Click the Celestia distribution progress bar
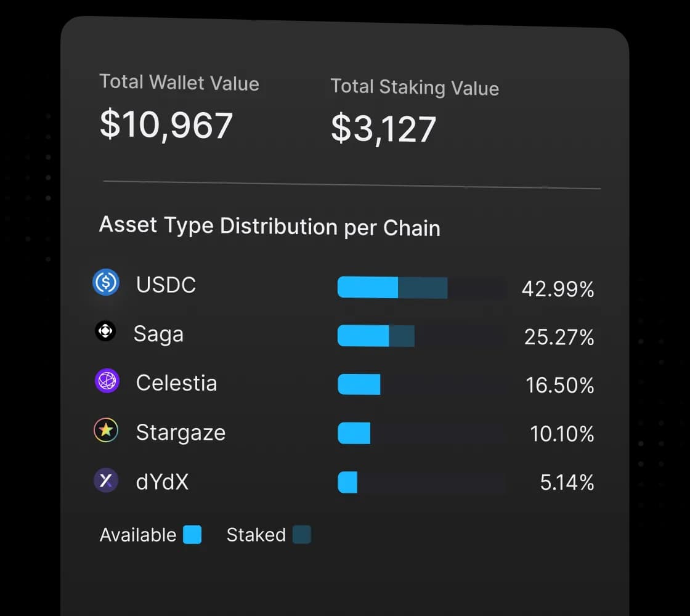The height and width of the screenshot is (616, 690). [x=359, y=384]
